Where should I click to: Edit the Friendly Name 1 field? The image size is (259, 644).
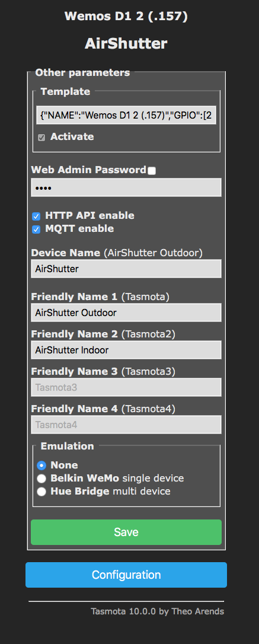tap(126, 313)
